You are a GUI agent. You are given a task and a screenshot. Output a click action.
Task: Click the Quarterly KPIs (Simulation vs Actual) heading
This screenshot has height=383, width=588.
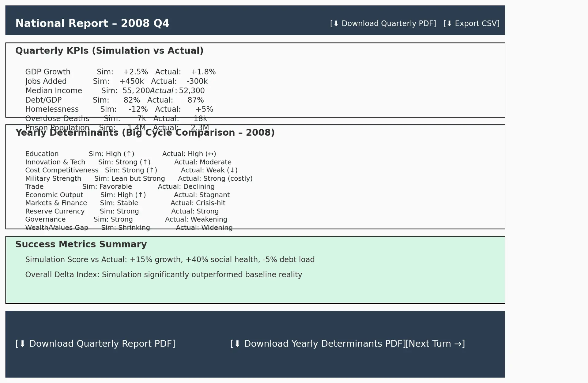pos(109,51)
